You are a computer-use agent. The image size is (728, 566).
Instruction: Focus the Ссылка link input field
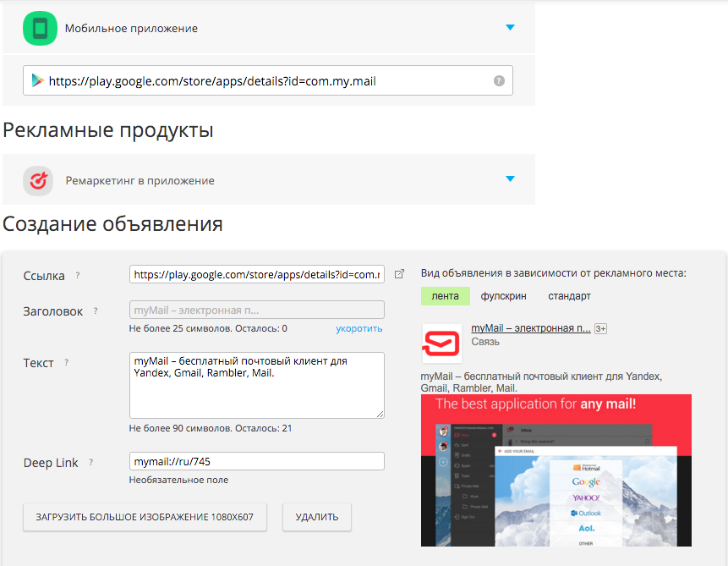(257, 274)
